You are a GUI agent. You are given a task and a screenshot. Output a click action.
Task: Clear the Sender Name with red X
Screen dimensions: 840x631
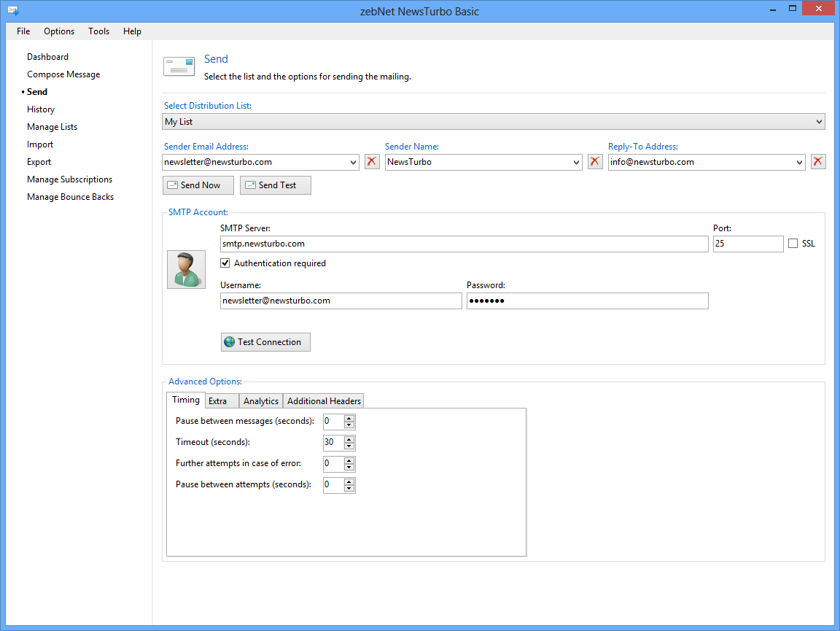tap(595, 161)
